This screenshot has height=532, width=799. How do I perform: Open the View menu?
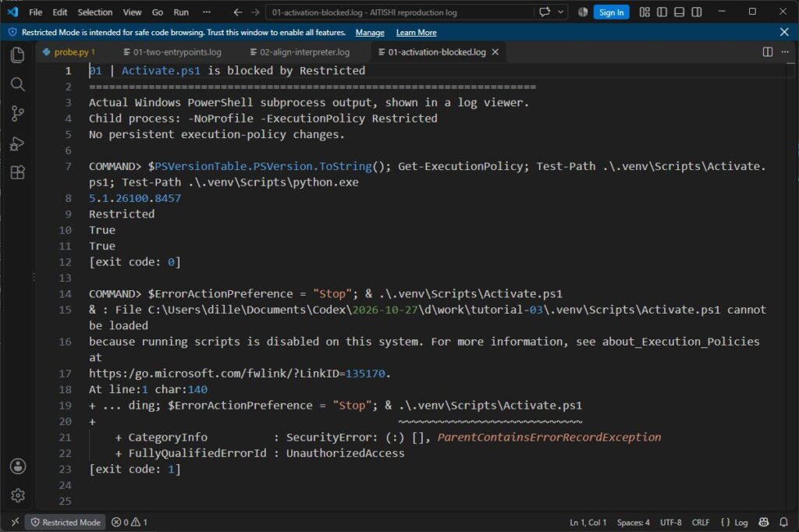tap(132, 12)
